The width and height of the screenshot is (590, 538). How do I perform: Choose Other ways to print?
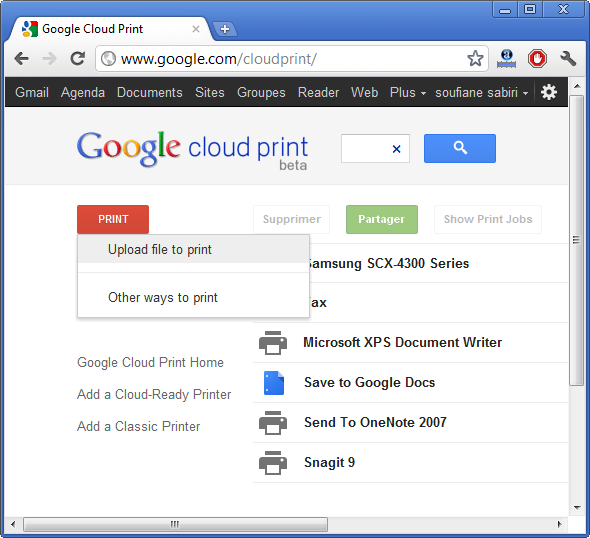pyautogui.click(x=193, y=298)
